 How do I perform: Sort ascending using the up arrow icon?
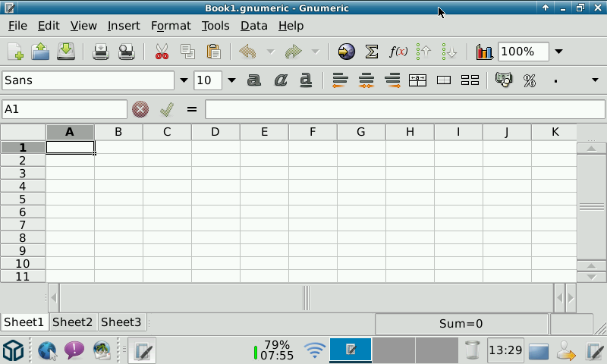point(424,52)
